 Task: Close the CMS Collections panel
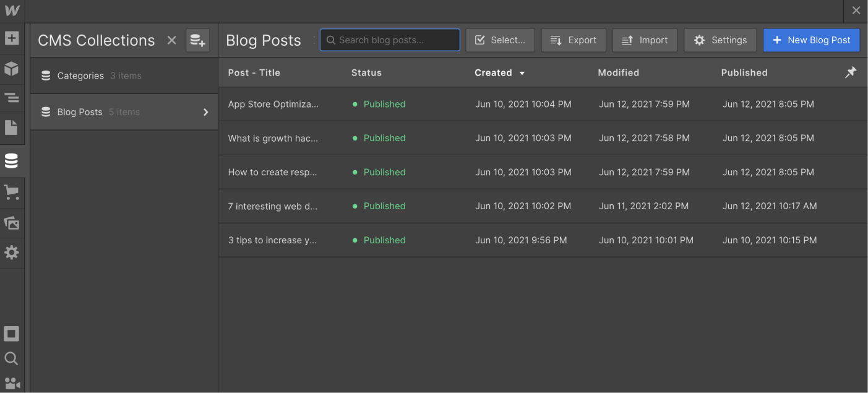coord(172,40)
